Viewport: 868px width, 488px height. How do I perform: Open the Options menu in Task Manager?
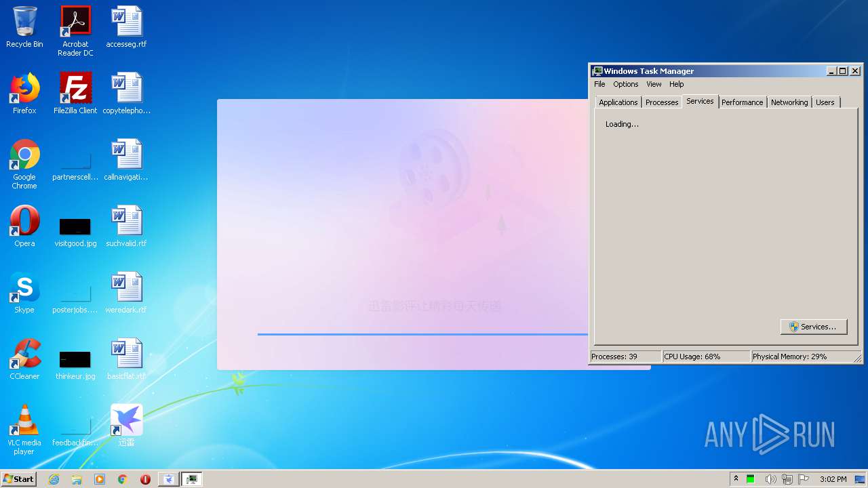pos(625,84)
